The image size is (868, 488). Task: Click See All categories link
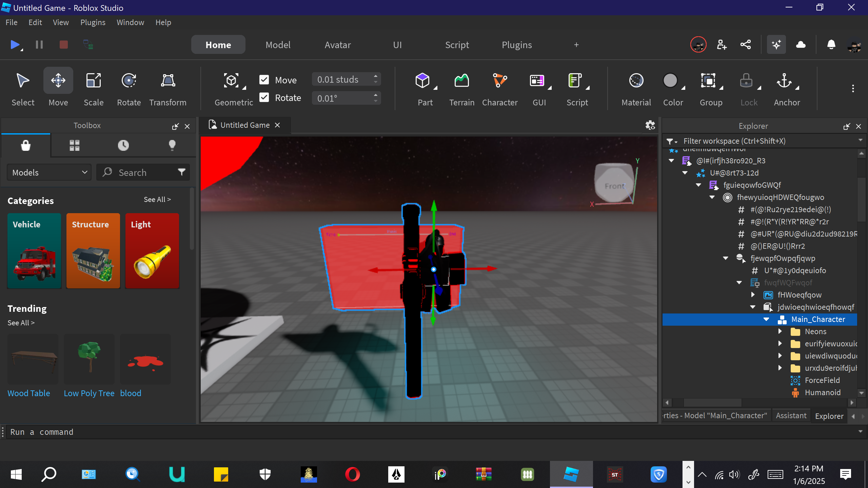[x=157, y=200]
